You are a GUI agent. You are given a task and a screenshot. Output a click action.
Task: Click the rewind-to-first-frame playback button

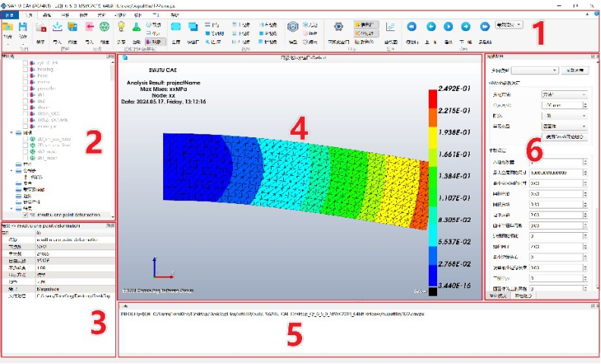click(x=411, y=27)
